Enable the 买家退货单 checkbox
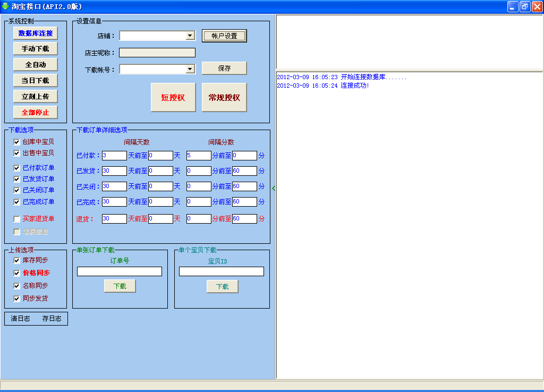Viewport: 544px width, 392px height. point(16,219)
